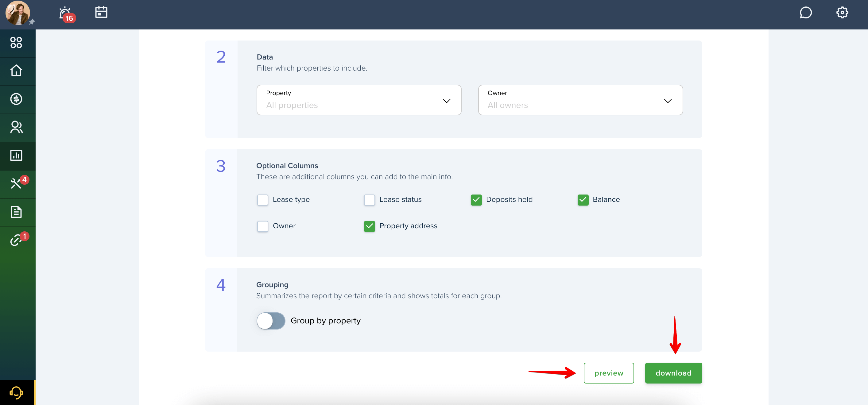Open the documents file icon
Viewport: 868px width, 405px height.
click(x=16, y=212)
